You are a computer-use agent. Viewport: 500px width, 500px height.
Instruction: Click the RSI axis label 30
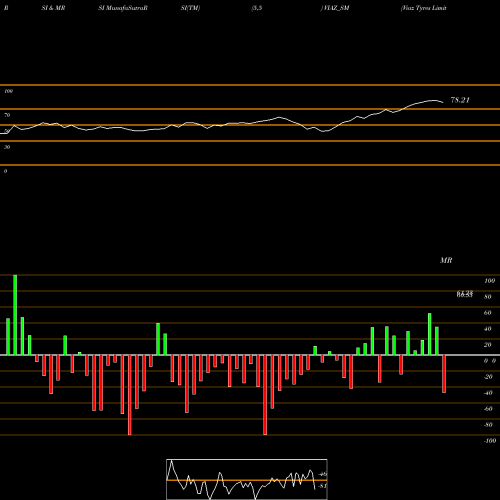click(7, 147)
